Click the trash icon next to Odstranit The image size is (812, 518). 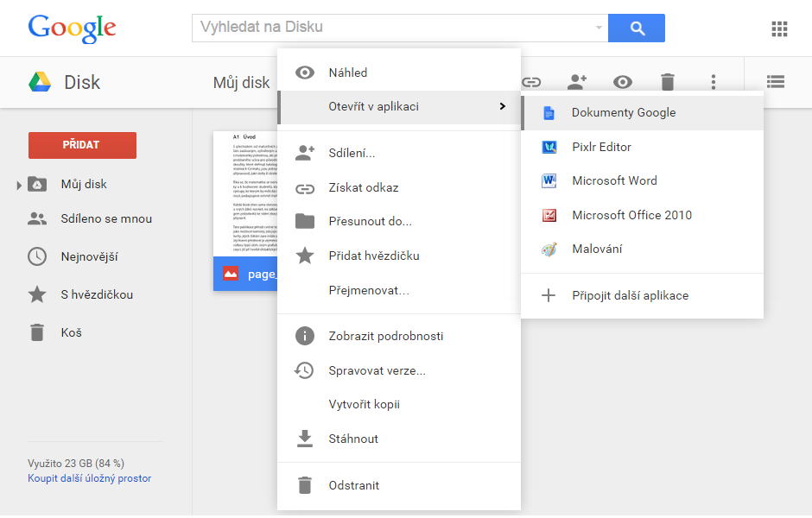304,485
